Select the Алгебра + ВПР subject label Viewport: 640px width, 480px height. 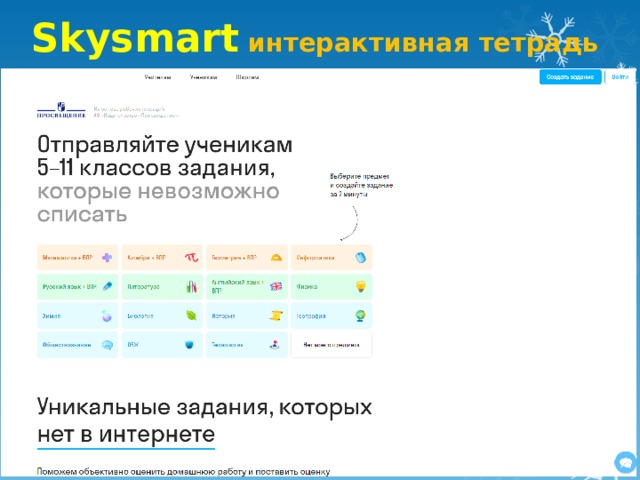tap(147, 258)
